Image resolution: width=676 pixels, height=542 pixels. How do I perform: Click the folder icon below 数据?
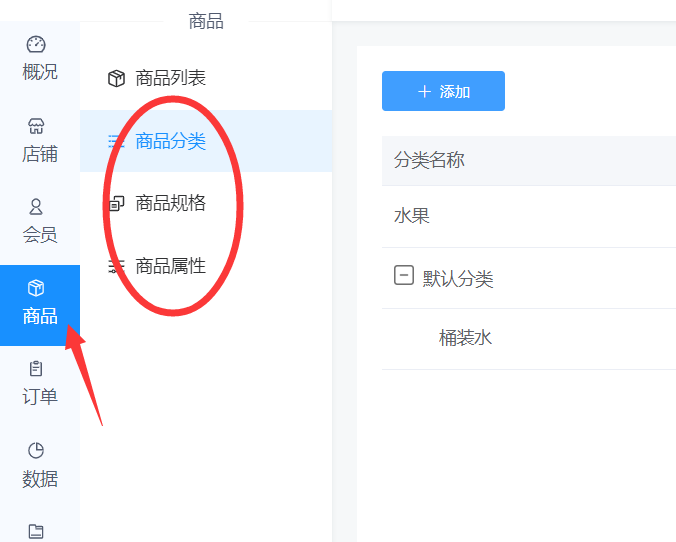(36, 532)
